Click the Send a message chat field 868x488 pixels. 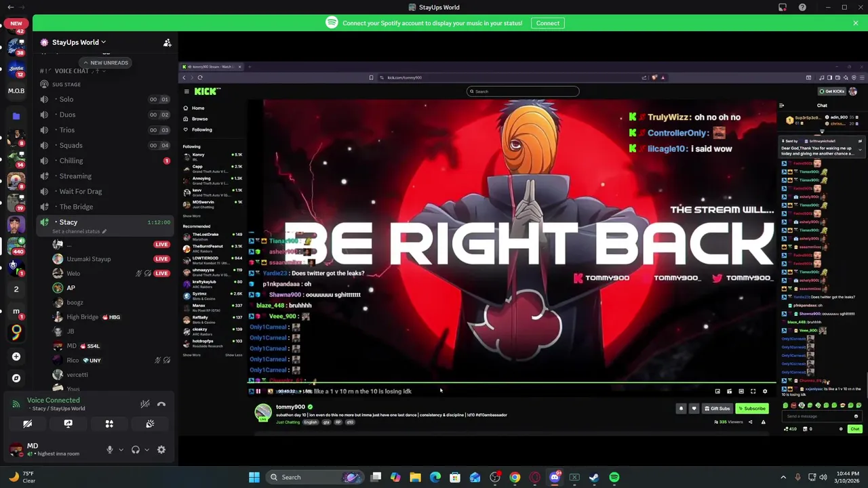click(x=822, y=416)
